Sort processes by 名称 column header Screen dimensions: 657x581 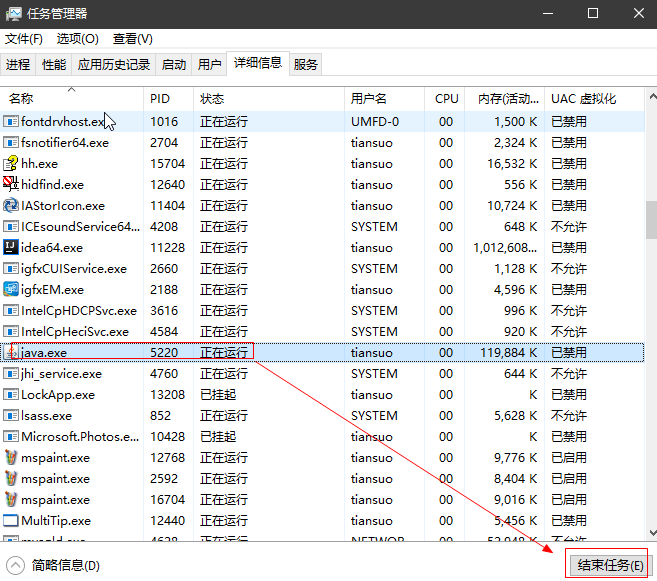pos(22,99)
